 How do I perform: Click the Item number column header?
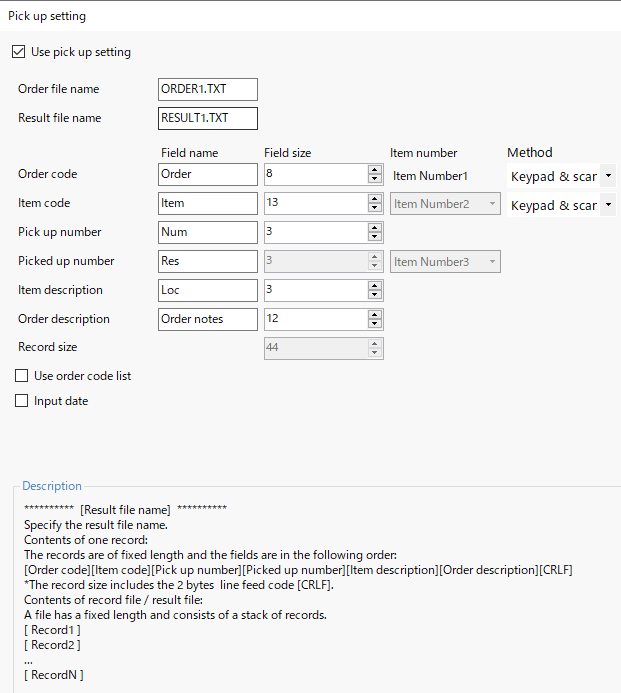423,153
